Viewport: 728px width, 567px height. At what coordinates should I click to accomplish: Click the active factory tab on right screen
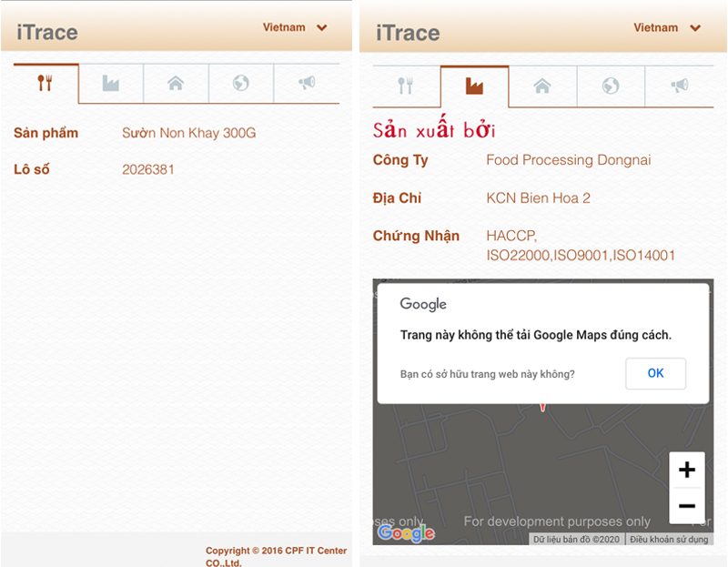tap(474, 86)
